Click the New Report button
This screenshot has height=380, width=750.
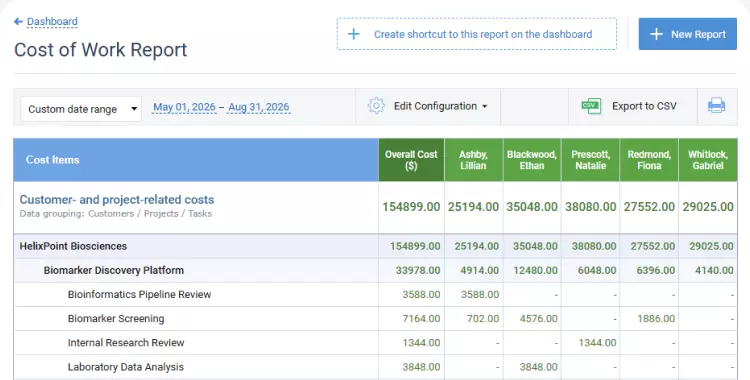tap(687, 34)
